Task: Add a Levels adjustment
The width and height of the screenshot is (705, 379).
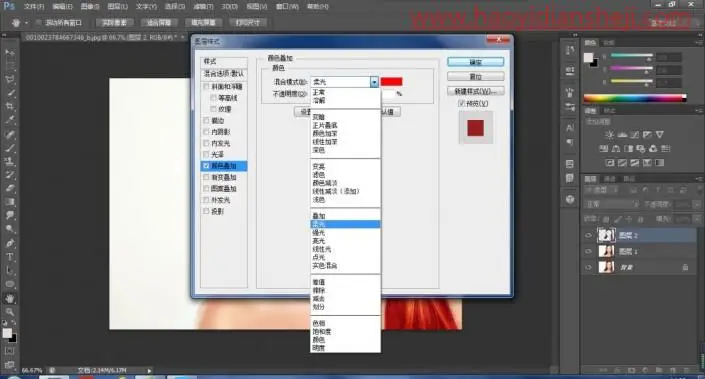Action: coord(622,134)
